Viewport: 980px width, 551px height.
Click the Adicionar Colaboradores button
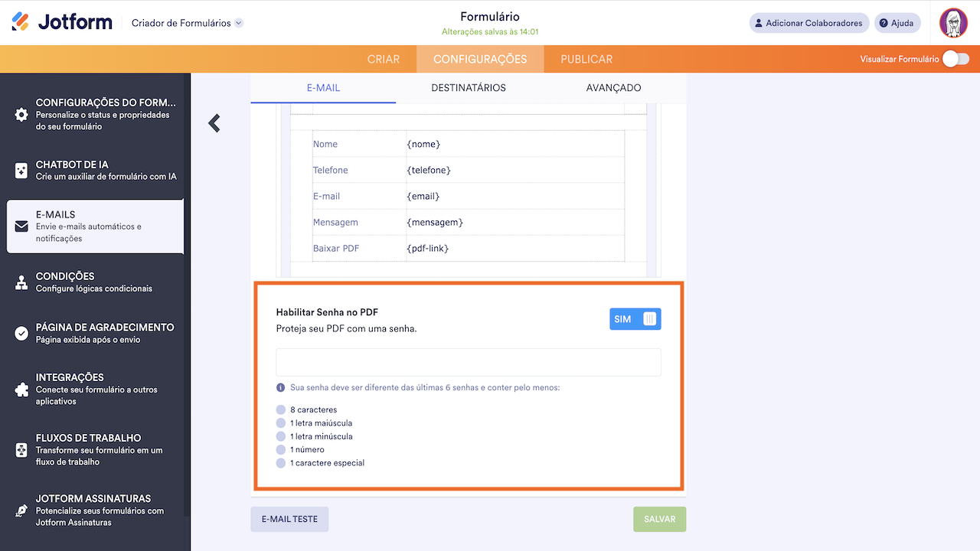[x=808, y=23]
